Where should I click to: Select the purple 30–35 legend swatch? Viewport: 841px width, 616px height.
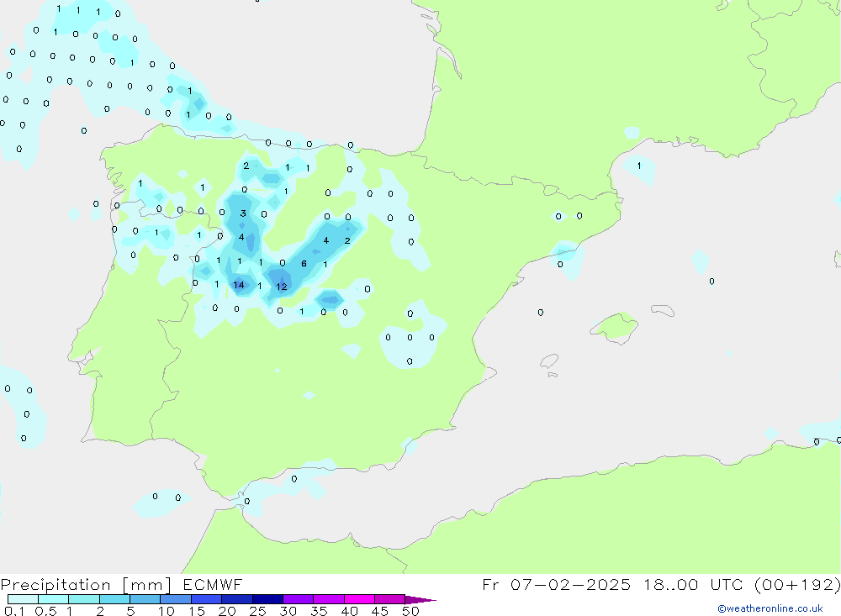coord(298,599)
